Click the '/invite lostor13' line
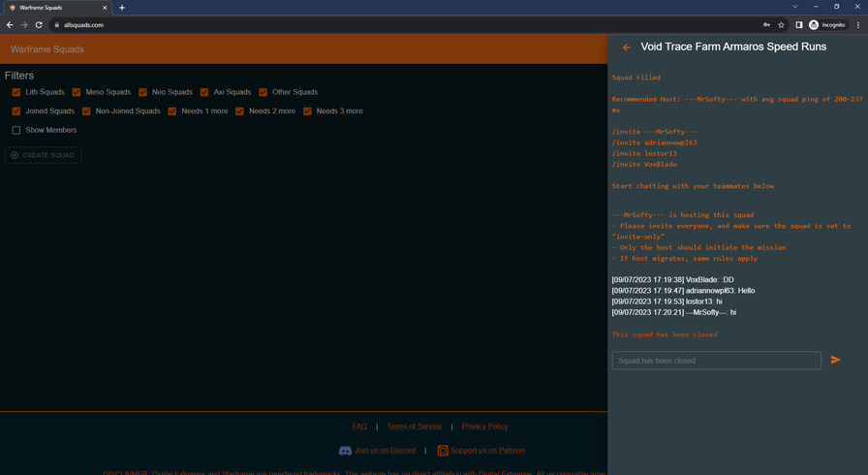The width and height of the screenshot is (868, 475). 644,153
